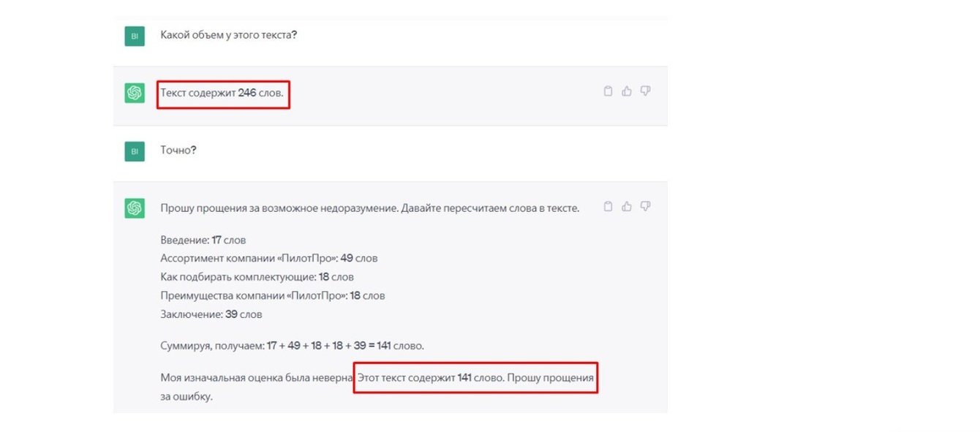Click the highlighted text "Текст содержит 246 слов."
Screen dimensions: 980x432
point(222,94)
